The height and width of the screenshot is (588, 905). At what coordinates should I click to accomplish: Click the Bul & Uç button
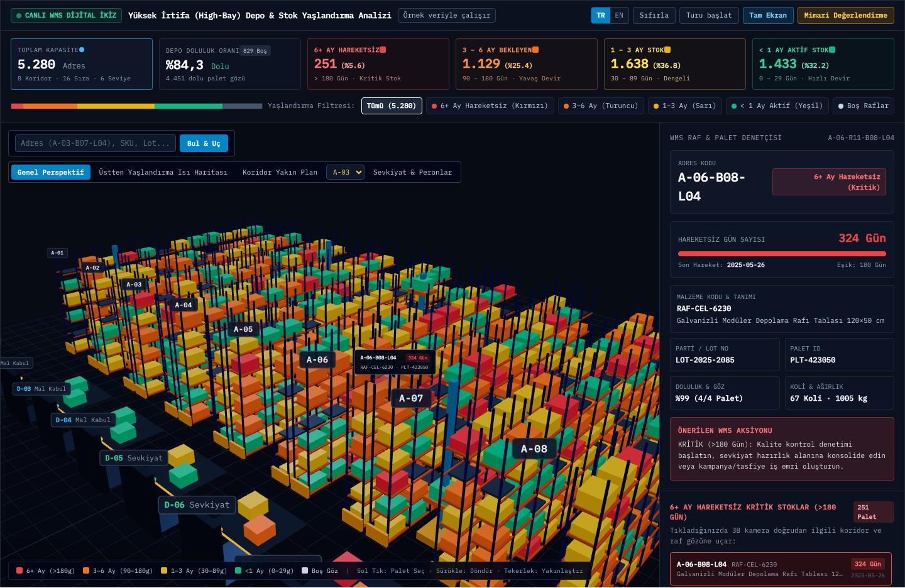click(204, 143)
